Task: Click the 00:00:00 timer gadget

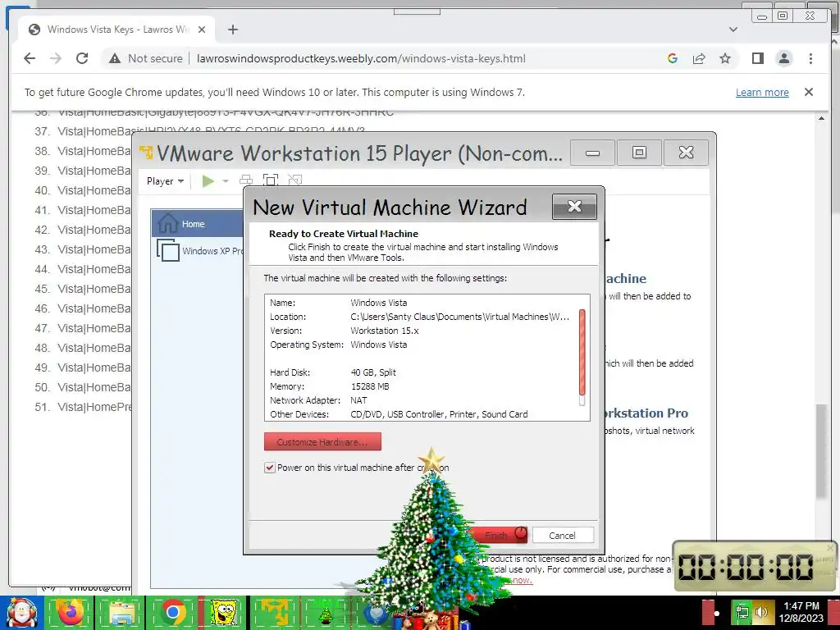Action: 754,566
